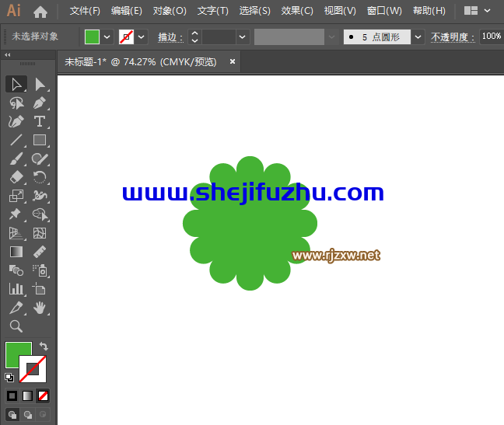This screenshot has height=425, width=504.
Task: Enable Draw Behind mode
Action: click(28, 414)
